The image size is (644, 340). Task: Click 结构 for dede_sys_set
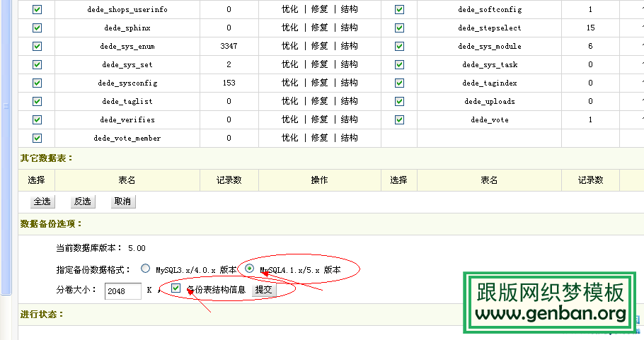pyautogui.click(x=349, y=64)
